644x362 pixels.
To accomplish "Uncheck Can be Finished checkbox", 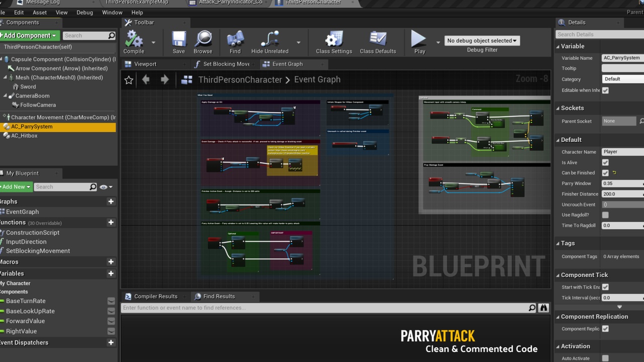I will [605, 173].
